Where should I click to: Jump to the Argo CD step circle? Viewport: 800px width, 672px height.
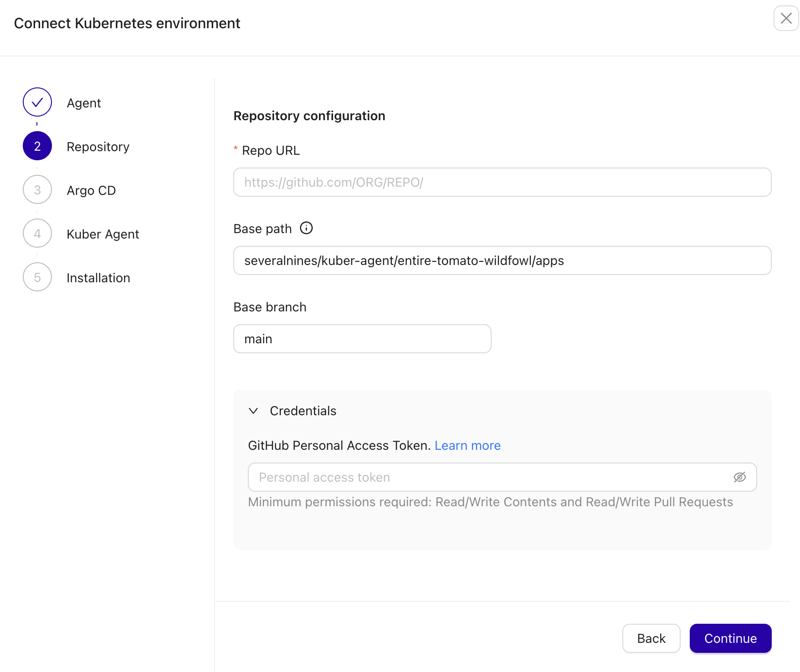coord(37,189)
